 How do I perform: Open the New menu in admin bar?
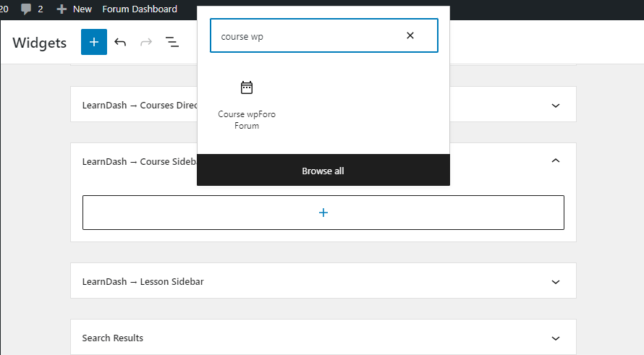pos(75,9)
